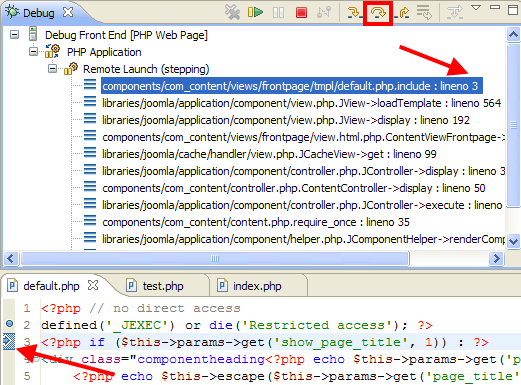Click the current instruction pointer on line 3
This screenshot has height=385, width=521.
click(x=9, y=341)
